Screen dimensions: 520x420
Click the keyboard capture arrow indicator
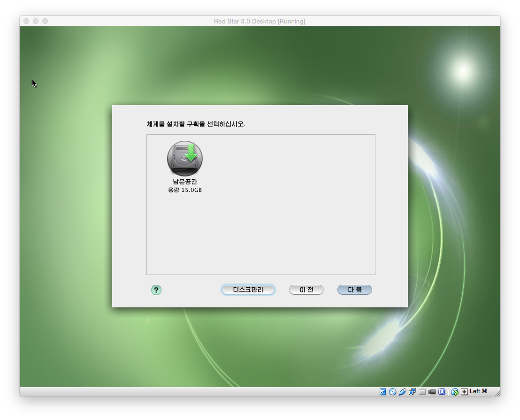[x=464, y=392]
